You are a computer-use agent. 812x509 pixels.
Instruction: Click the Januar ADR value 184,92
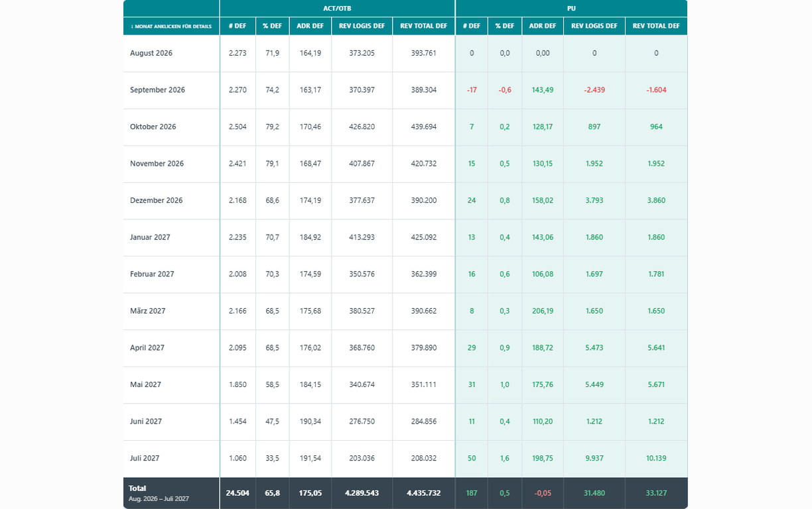310,237
